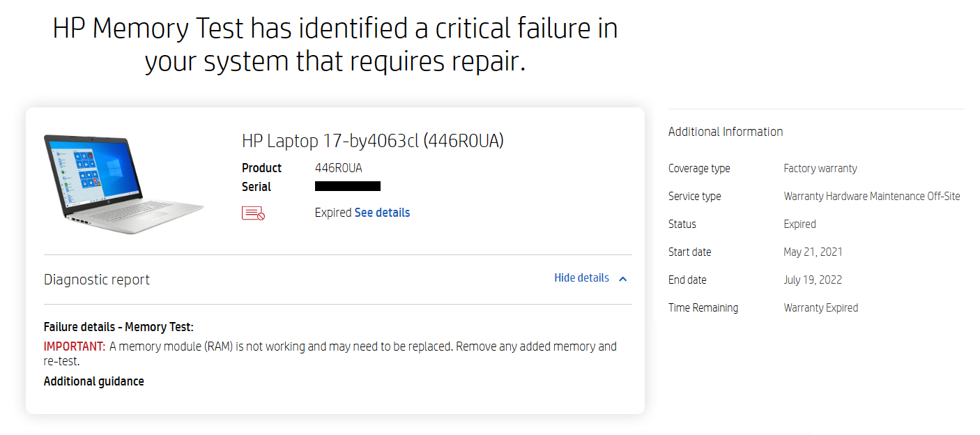The image size is (980, 435).
Task: Click the Serial number field
Action: [x=347, y=185]
